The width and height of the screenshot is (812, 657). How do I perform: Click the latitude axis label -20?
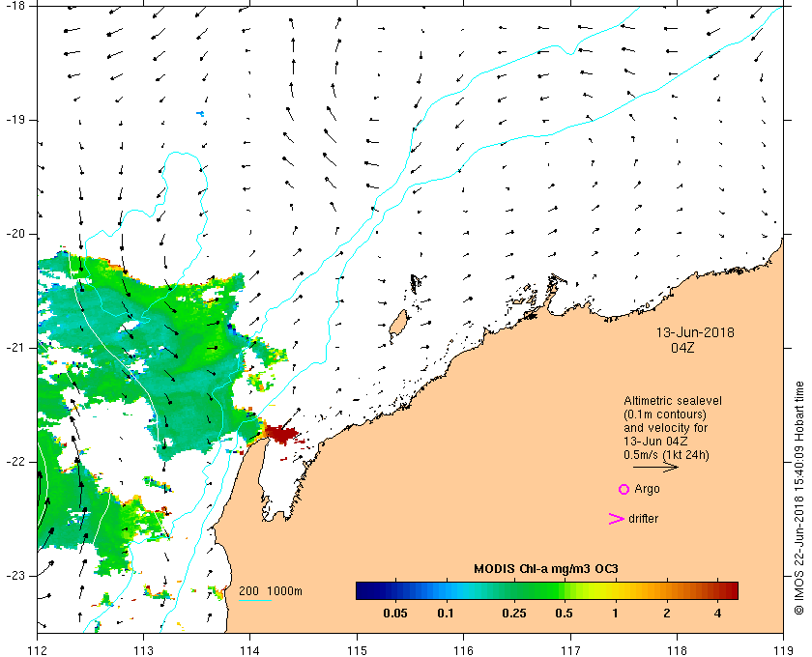[14, 234]
